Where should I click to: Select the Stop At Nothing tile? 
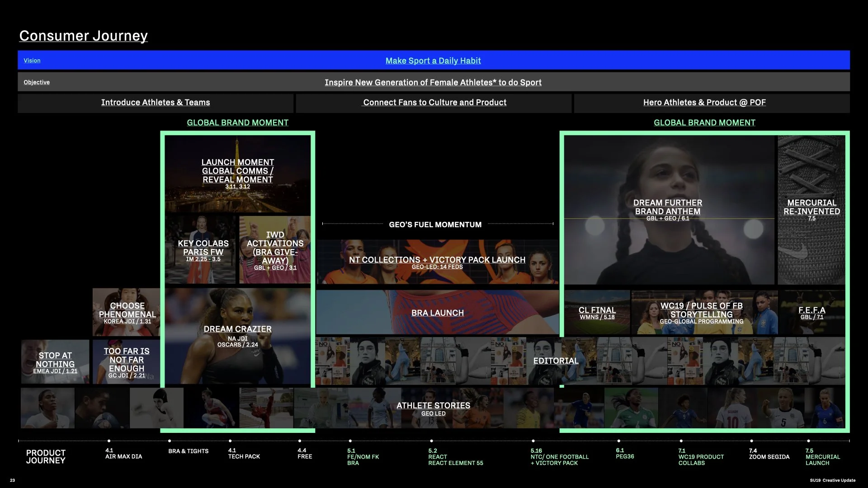(55, 362)
